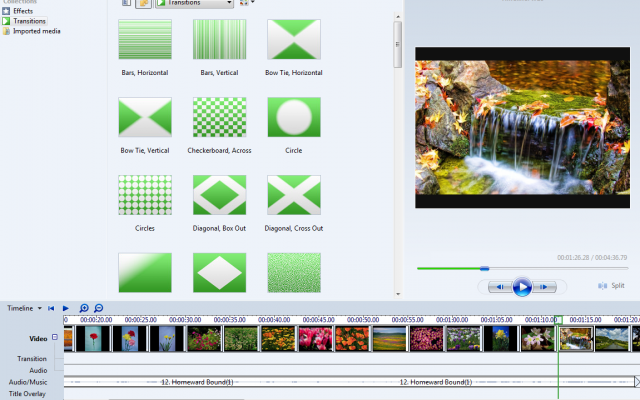Select the speckled green dissolve transition thumbnail
This screenshot has width=640, height=400.
(294, 273)
